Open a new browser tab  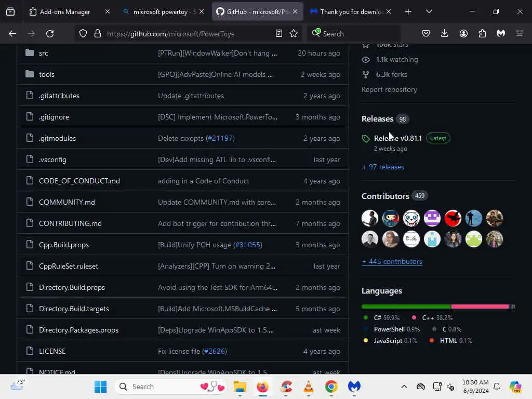tap(408, 12)
